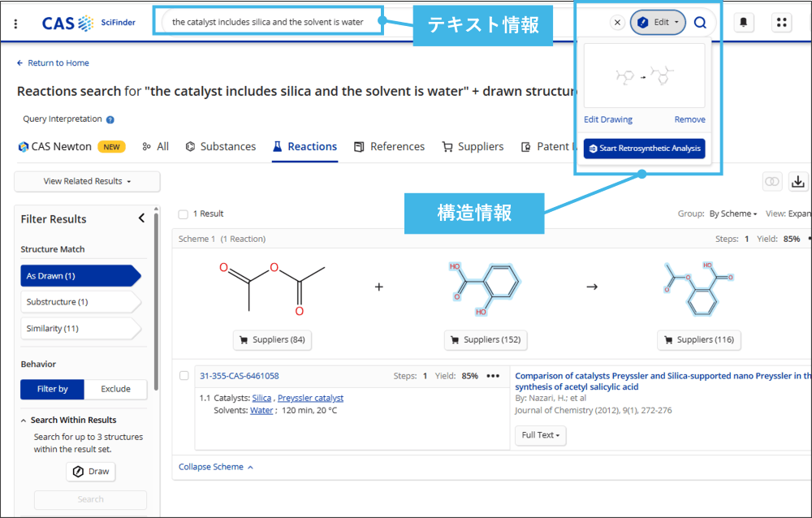Switch to the Patent tab
Viewport: 812px width, 518px height.
point(548,147)
